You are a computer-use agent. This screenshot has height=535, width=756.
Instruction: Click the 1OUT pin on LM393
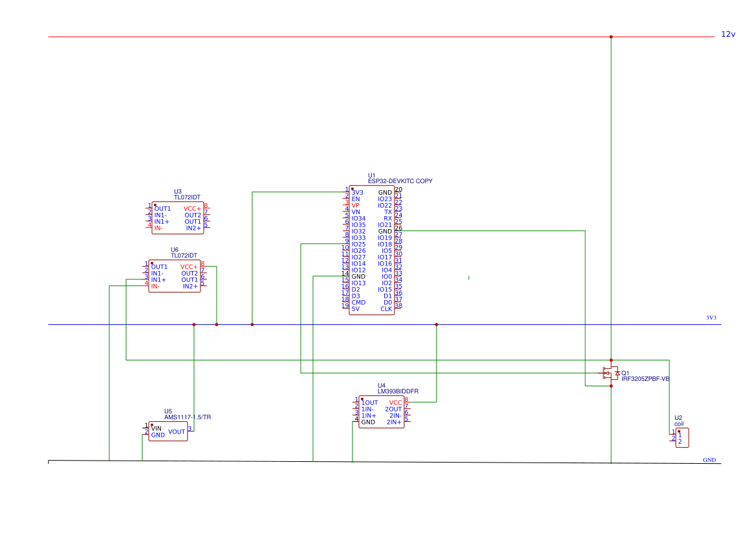pos(370,403)
